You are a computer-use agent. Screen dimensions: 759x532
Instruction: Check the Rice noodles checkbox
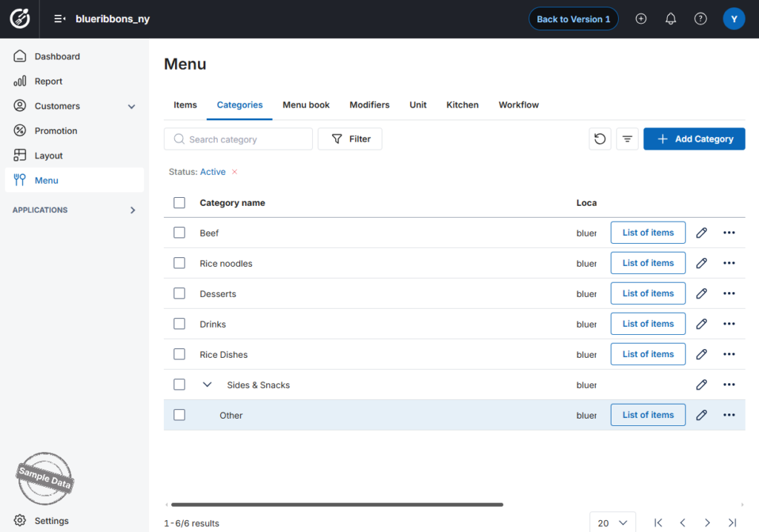(179, 263)
